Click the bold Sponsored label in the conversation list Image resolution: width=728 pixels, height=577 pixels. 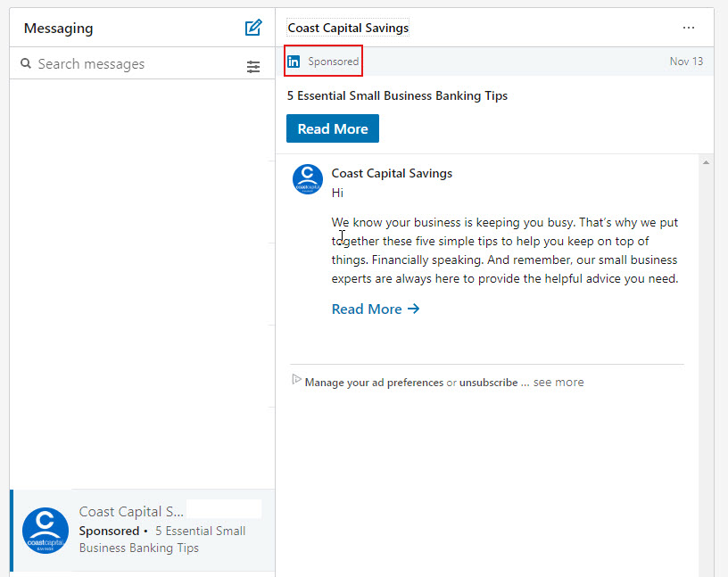click(109, 531)
